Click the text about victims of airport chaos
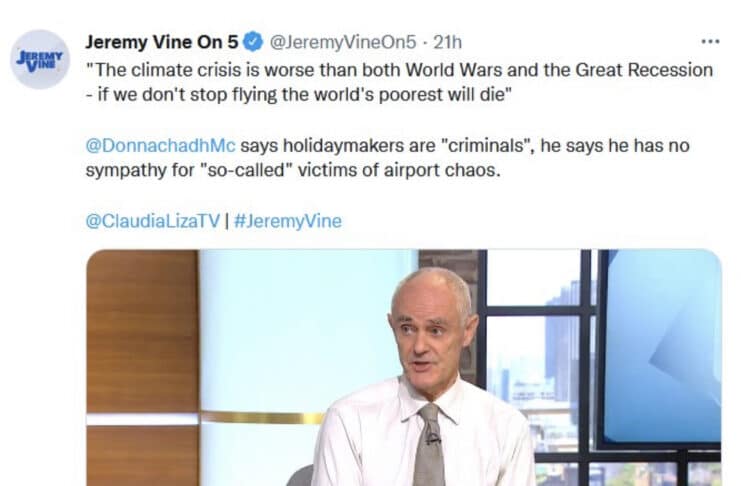The image size is (741, 486). click(x=293, y=170)
